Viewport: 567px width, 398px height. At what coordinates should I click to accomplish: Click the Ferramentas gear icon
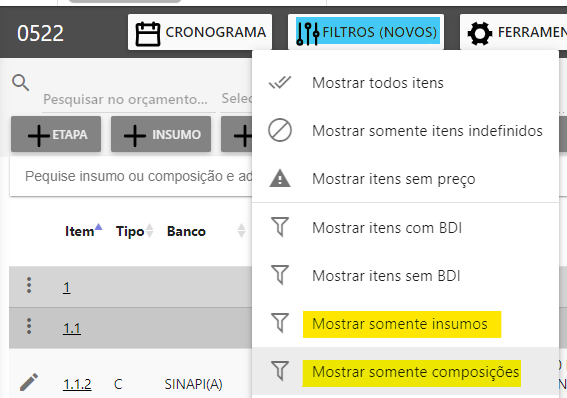pyautogui.click(x=480, y=33)
